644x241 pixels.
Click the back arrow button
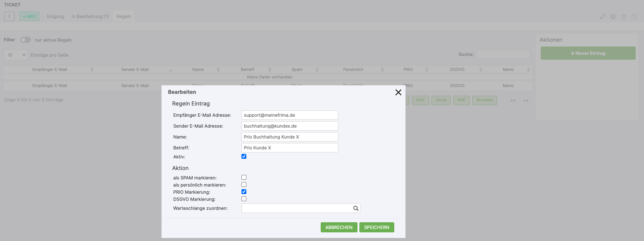coord(9,16)
